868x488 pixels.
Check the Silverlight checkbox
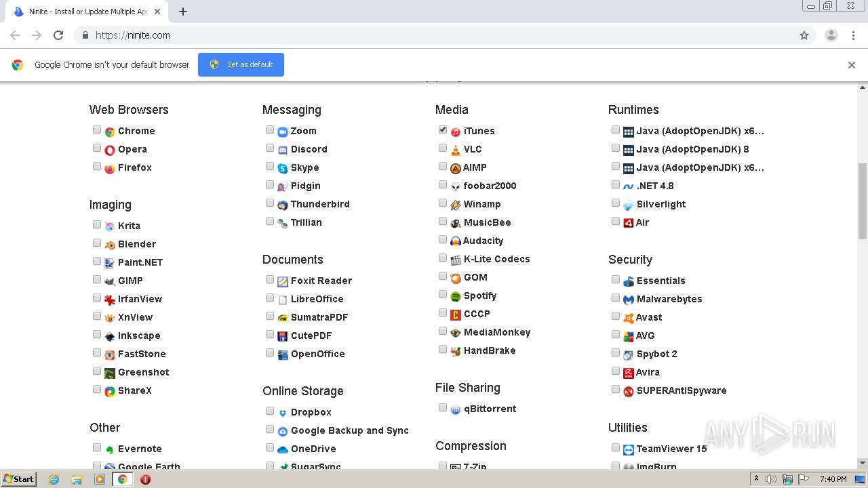pos(616,203)
